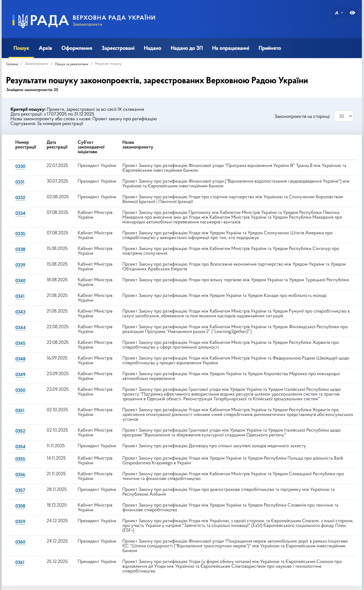Open bill number 0330

pyautogui.click(x=20, y=166)
